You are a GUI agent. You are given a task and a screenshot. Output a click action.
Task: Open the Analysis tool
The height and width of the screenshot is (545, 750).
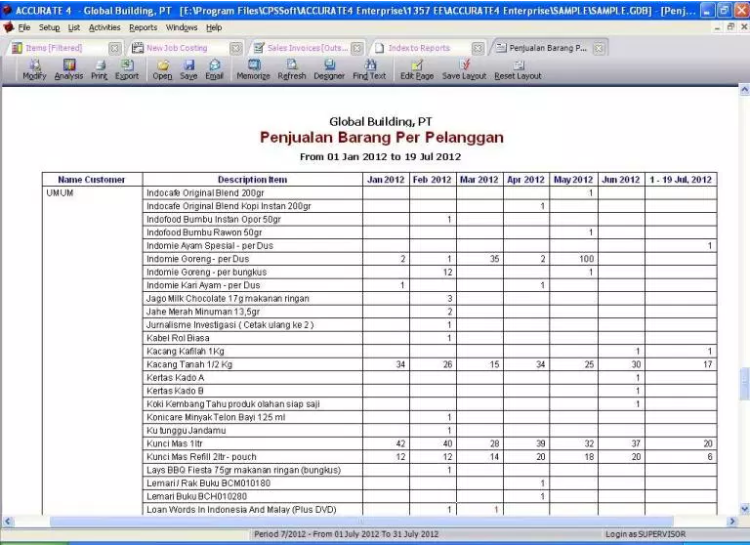click(x=69, y=68)
